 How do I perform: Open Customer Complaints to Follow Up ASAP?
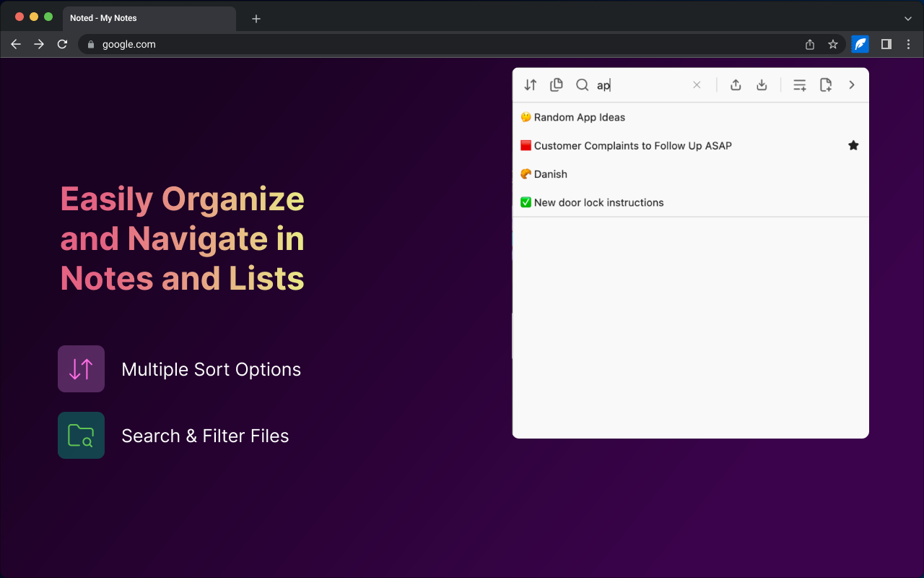tap(690, 145)
